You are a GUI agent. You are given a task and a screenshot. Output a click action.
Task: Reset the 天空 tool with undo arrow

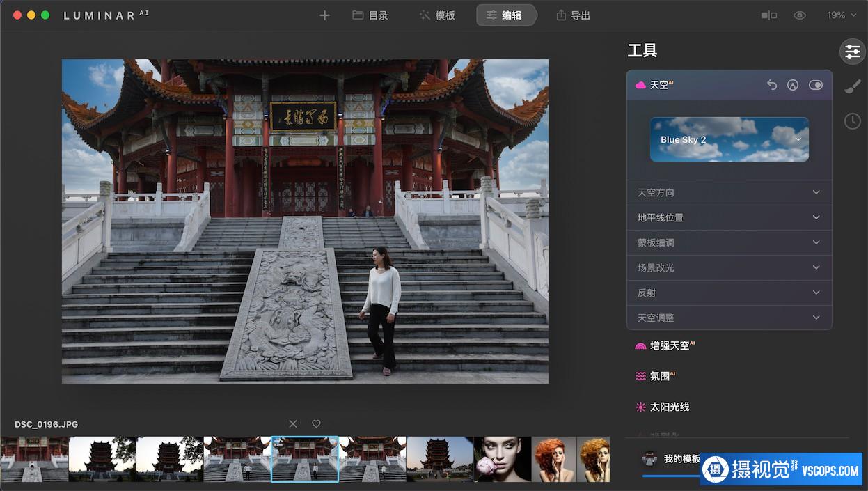click(x=771, y=85)
